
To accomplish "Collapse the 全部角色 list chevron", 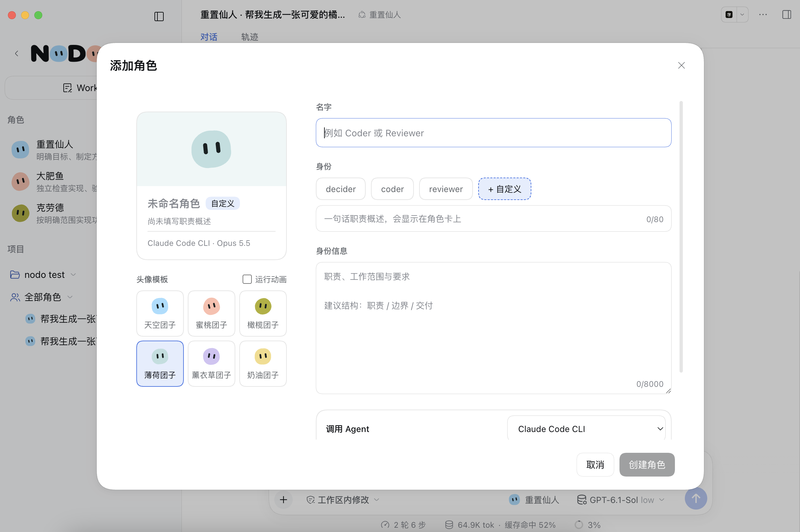I will (x=70, y=297).
